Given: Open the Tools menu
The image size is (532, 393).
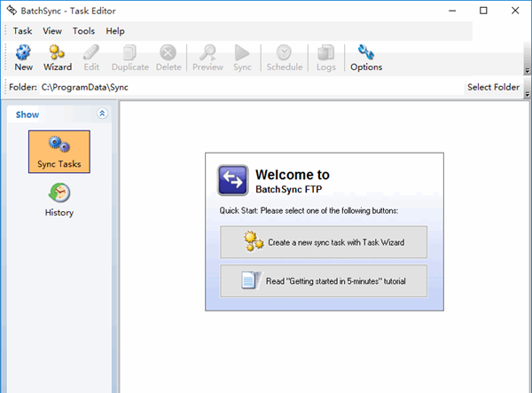Looking at the screenshot, I should click(83, 31).
